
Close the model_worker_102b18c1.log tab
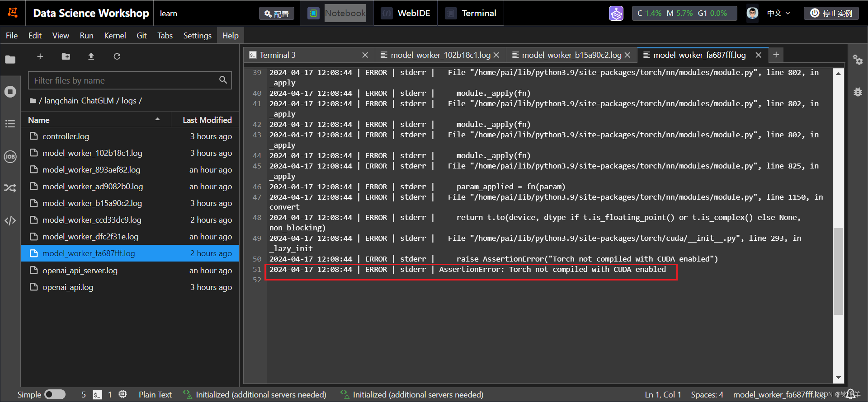click(x=496, y=55)
